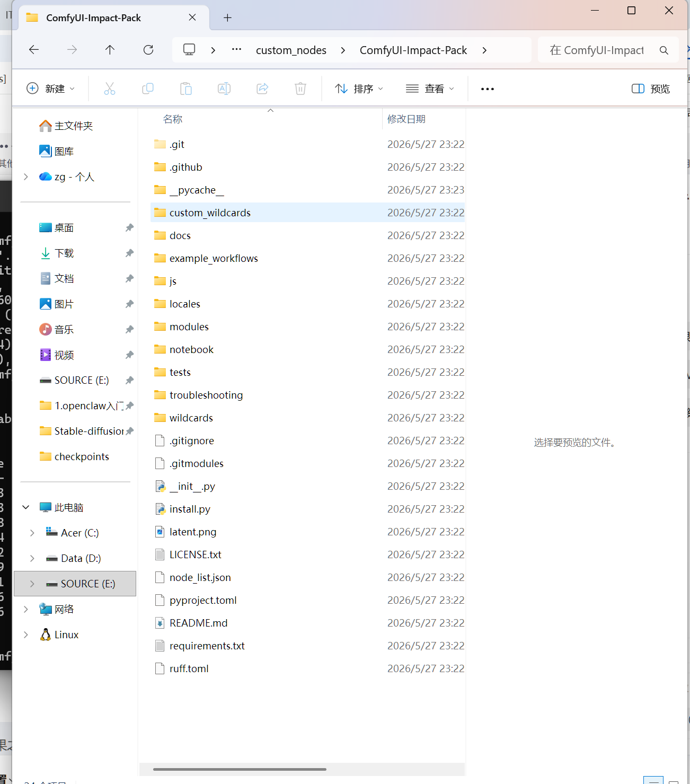This screenshot has height=784, width=690.
Task: Select the example_workflows folder
Action: tap(308, 259)
